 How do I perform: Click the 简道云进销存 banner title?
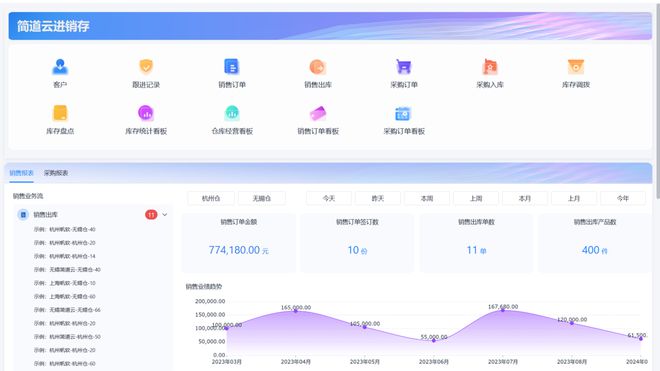(x=53, y=26)
